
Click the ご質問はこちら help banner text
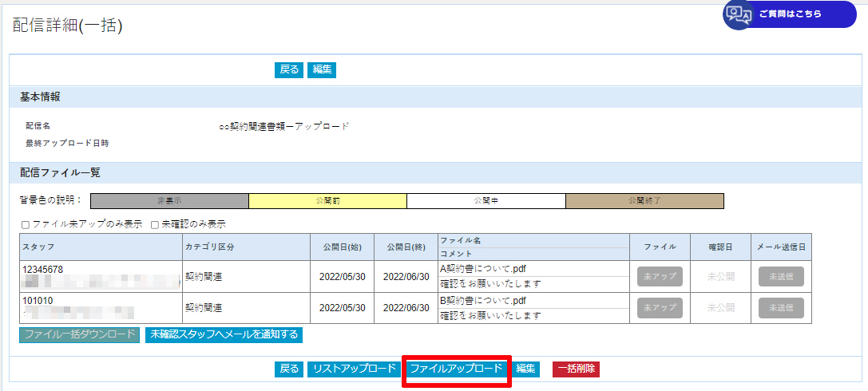(x=791, y=14)
